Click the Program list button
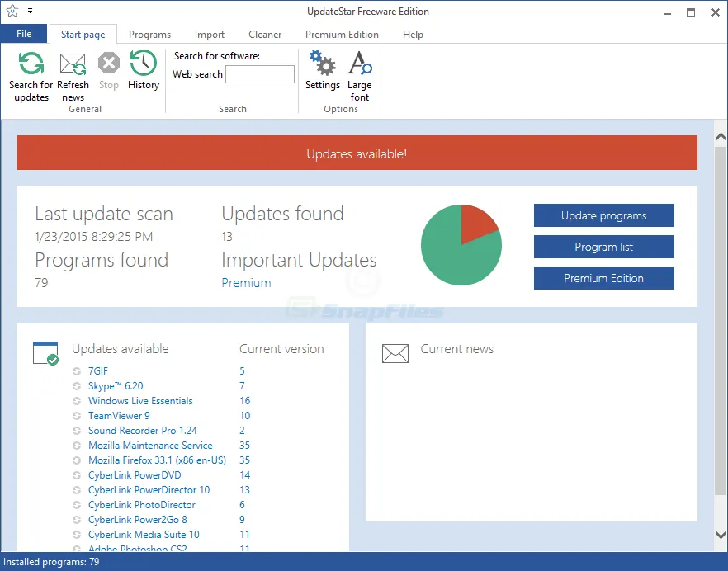The height and width of the screenshot is (571, 728). tap(603, 247)
